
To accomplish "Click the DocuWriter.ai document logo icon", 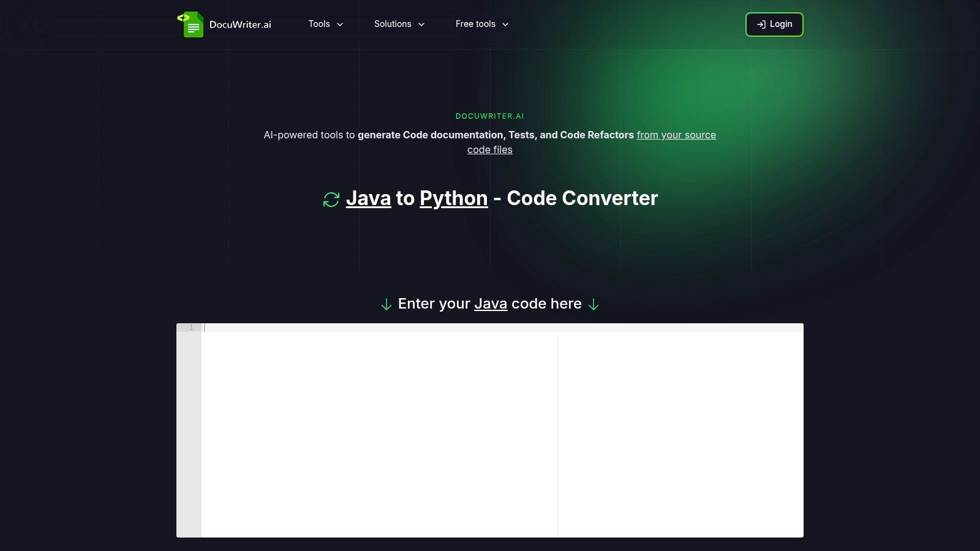I will coord(190,24).
